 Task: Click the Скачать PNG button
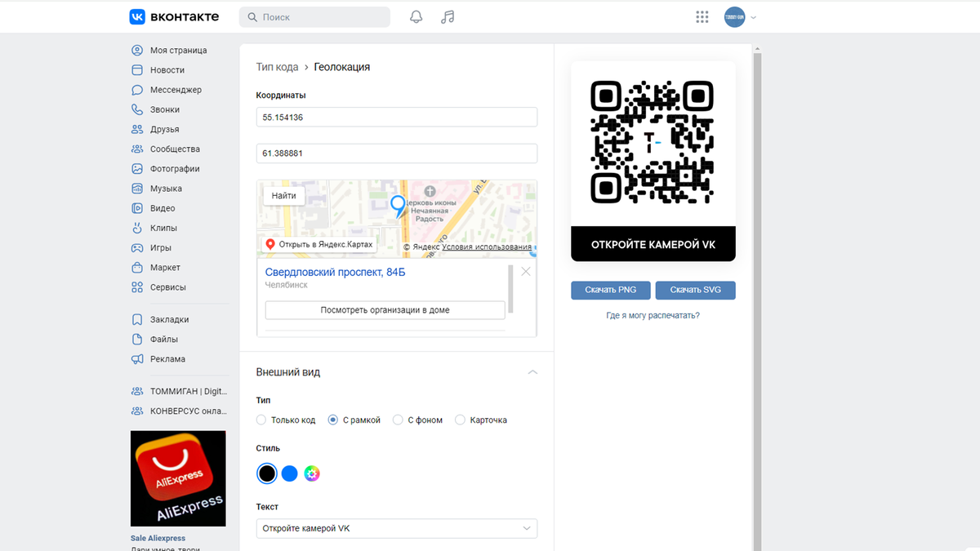pyautogui.click(x=610, y=290)
